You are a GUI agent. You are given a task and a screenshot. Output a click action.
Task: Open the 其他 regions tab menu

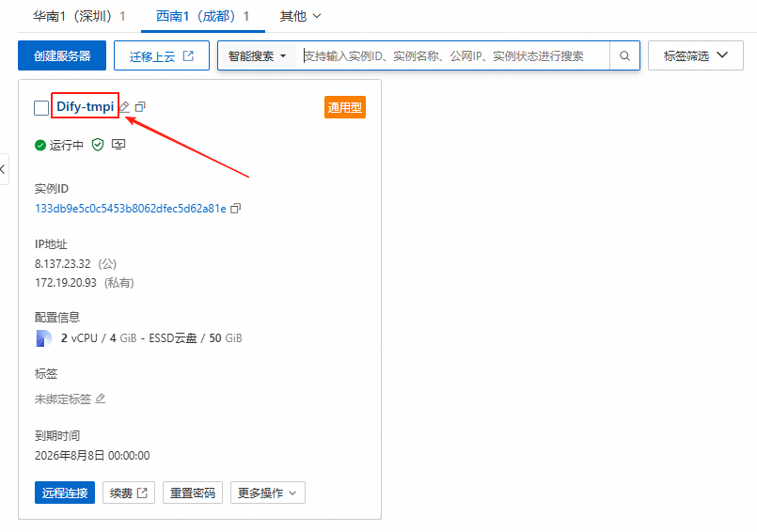(x=300, y=16)
